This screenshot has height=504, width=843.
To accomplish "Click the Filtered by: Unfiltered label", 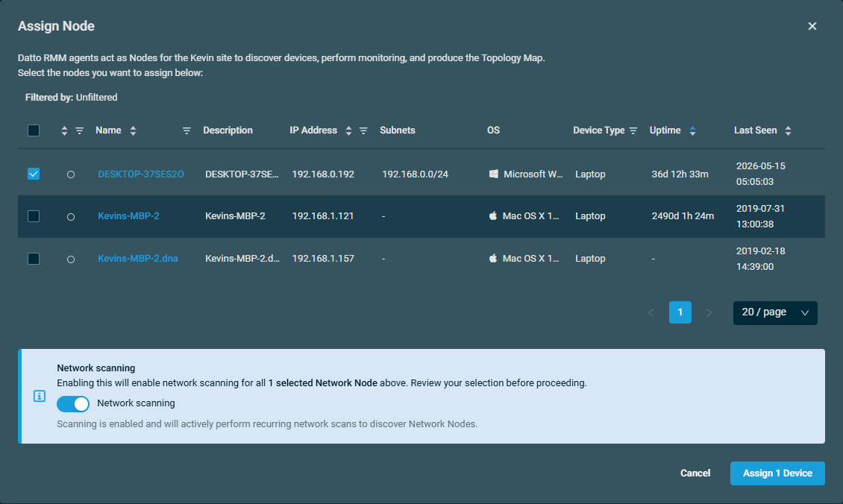I will [x=71, y=97].
